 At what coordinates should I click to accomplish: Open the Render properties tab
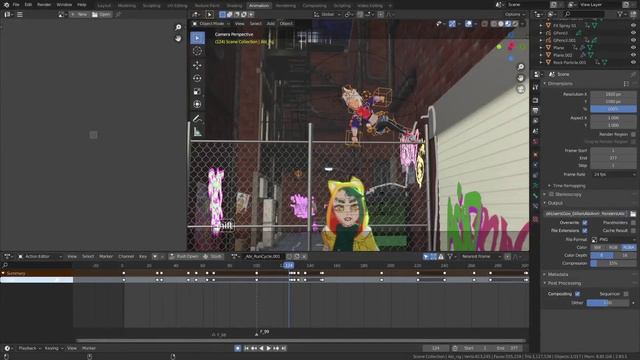[x=536, y=100]
